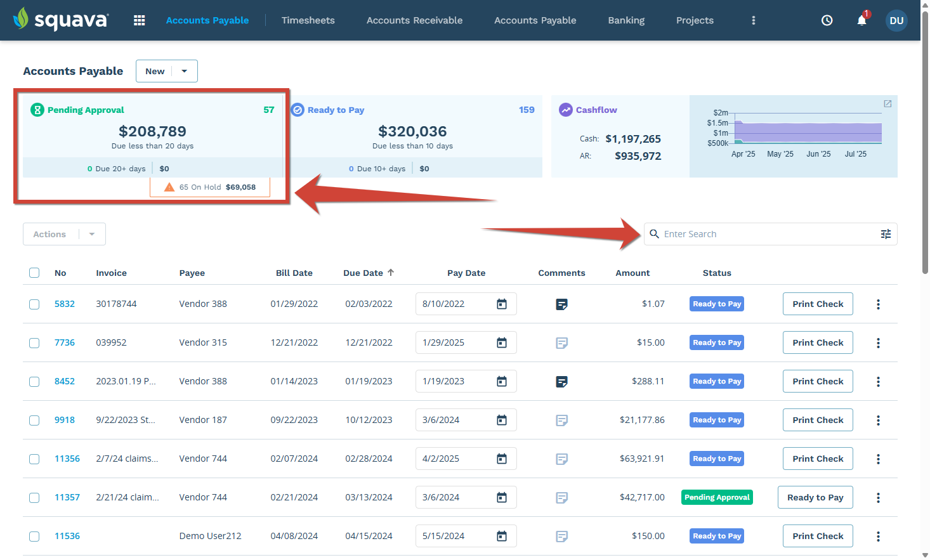Select the checkbox for invoice 11536
The image size is (930, 560).
pos(34,537)
